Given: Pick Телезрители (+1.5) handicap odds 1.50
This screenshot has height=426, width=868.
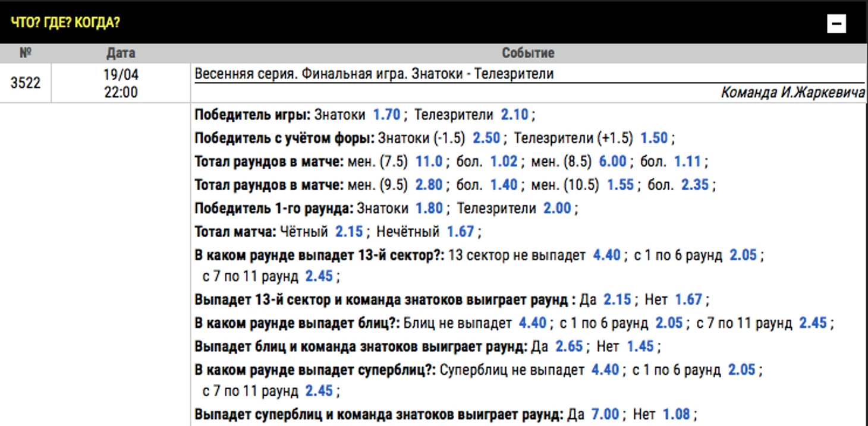Looking at the screenshot, I should coord(654,138).
